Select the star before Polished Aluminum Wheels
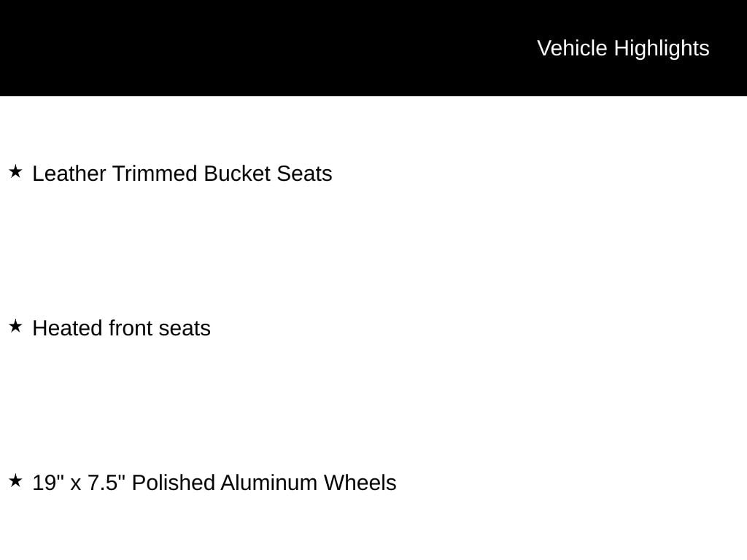The width and height of the screenshot is (747, 560). pyautogui.click(x=16, y=481)
